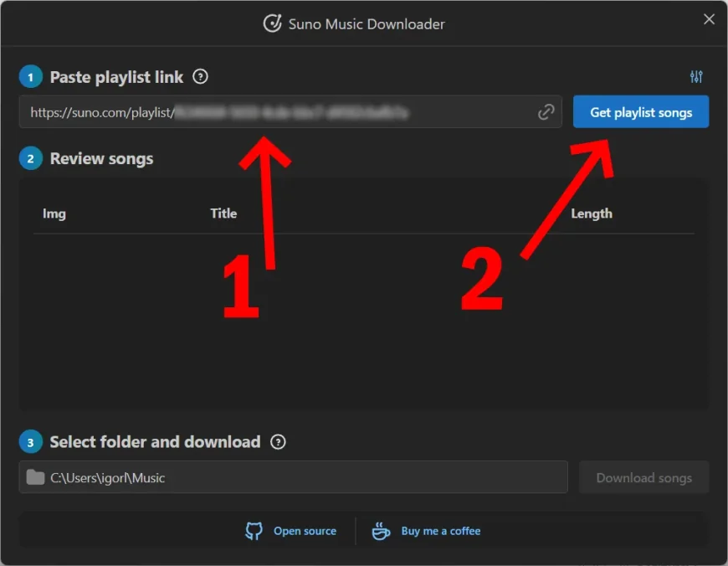Open the Buy me a coffee link

pos(441,531)
